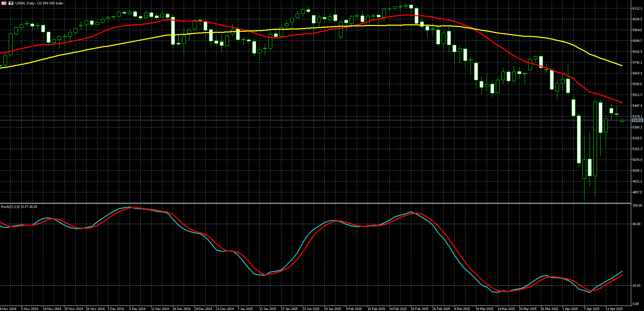This screenshot has height=311, width=644.
Task: Click the second icon beside the chart title
Action: click(x=11, y=3)
